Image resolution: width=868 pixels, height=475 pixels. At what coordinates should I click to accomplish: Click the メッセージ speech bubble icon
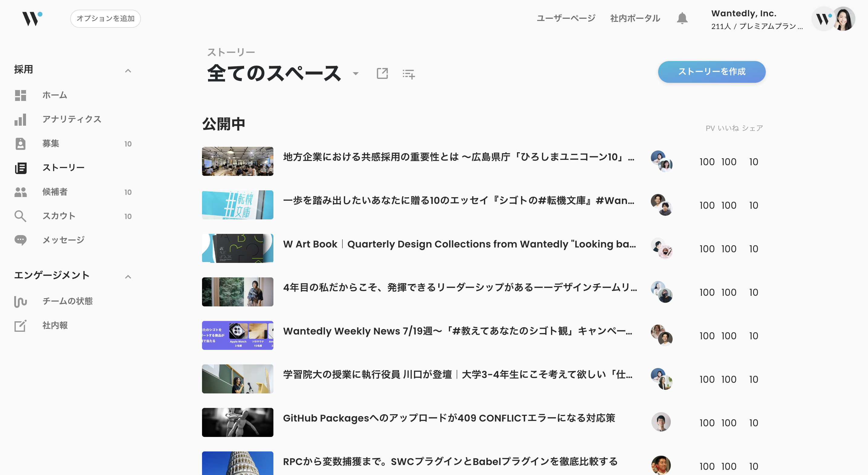coord(21,240)
